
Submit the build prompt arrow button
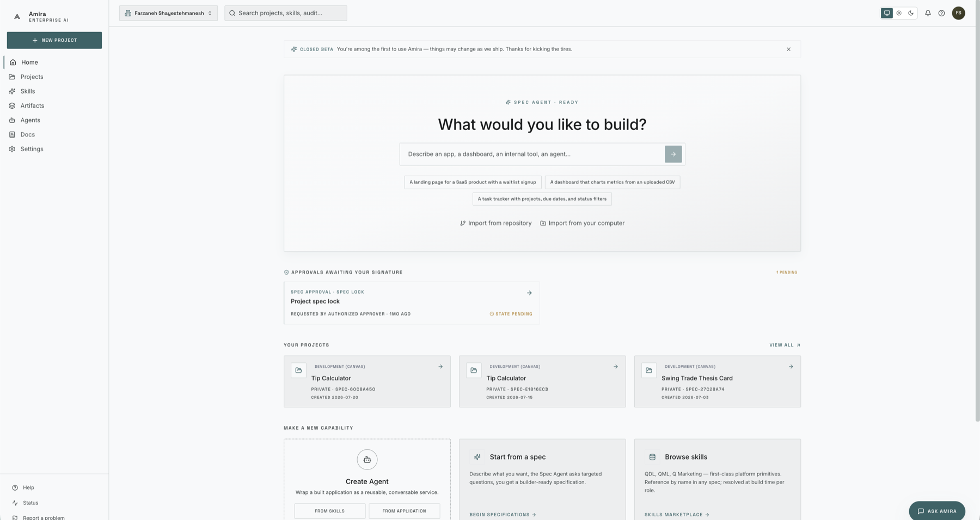pos(673,154)
